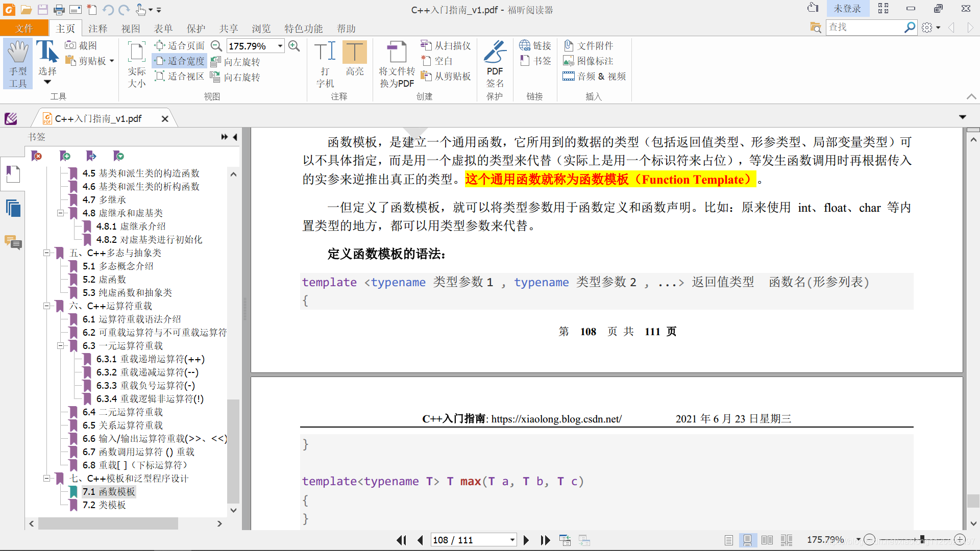Toggle Fit Width (适合宽度) view mode
This screenshot has width=980, height=551.
(180, 61)
